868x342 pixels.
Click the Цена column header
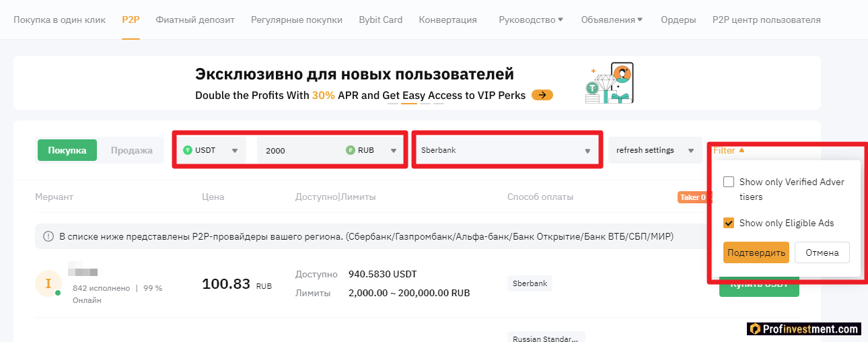pos(213,197)
